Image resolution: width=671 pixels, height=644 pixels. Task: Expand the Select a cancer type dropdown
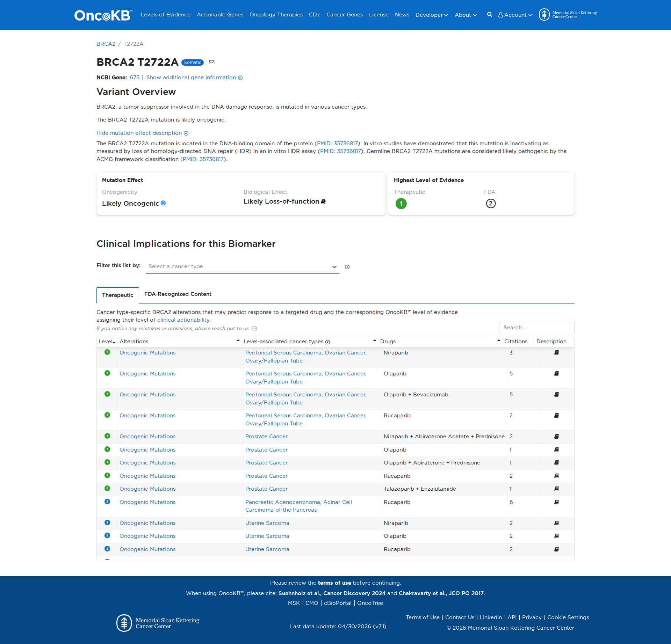(x=242, y=266)
